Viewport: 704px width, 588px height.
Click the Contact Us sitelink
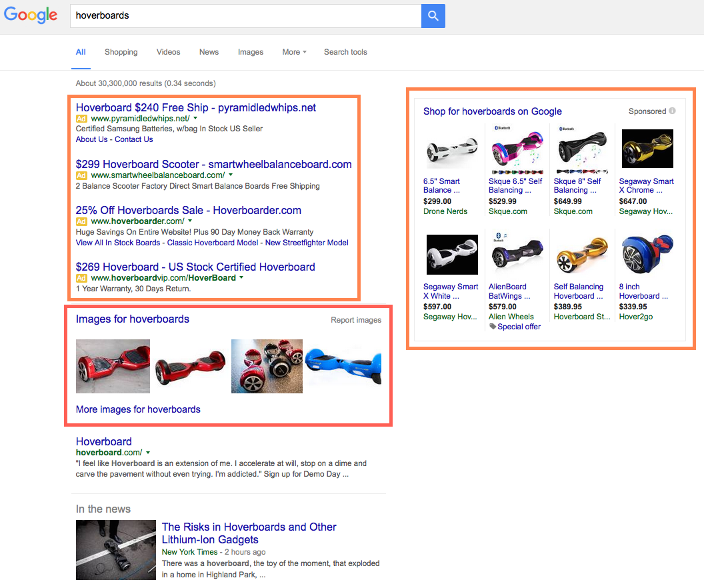click(x=134, y=139)
